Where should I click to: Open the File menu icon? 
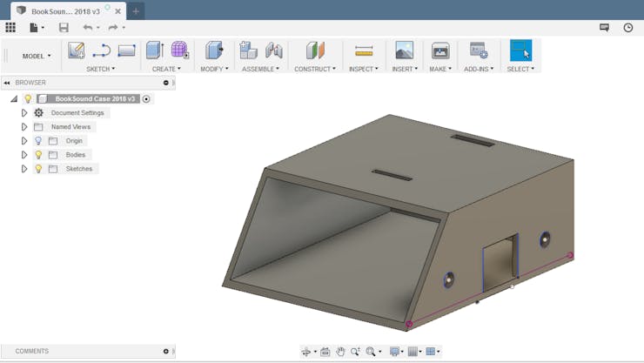34,28
